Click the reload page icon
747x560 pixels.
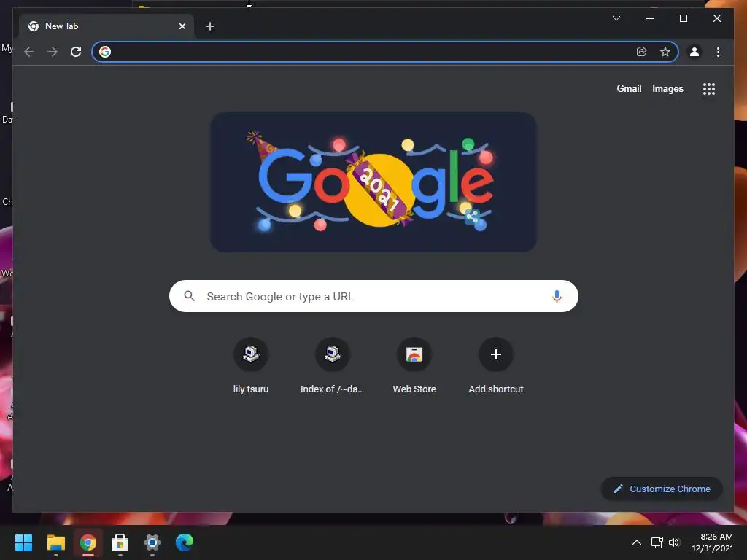76,52
